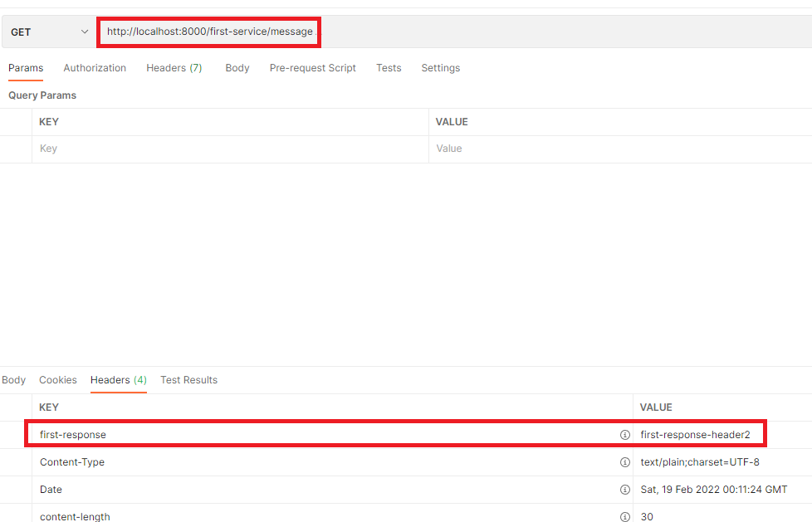Select the first-response header key
The width and height of the screenshot is (812, 522).
73,435
